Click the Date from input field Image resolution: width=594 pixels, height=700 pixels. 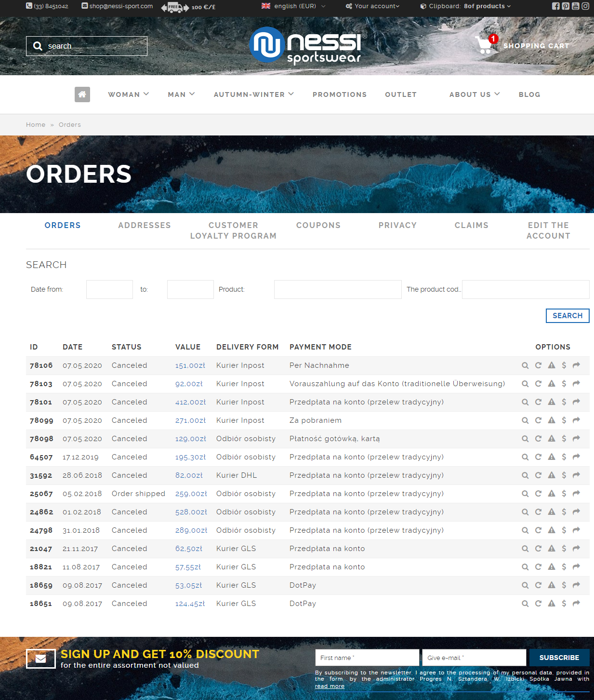click(x=109, y=289)
